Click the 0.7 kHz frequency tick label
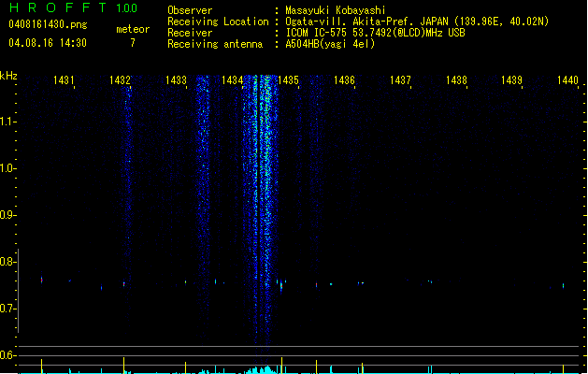The height and width of the screenshot is (374, 588). (x=7, y=309)
